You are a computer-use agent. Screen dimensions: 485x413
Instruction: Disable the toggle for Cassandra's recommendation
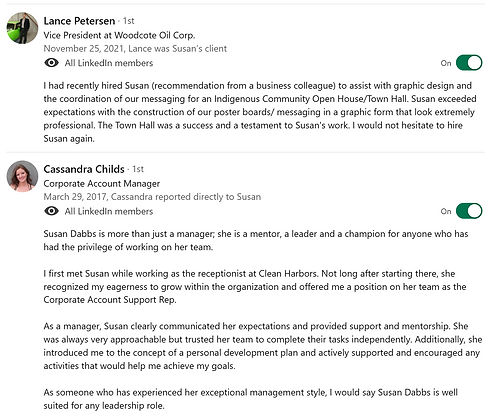[x=469, y=211]
